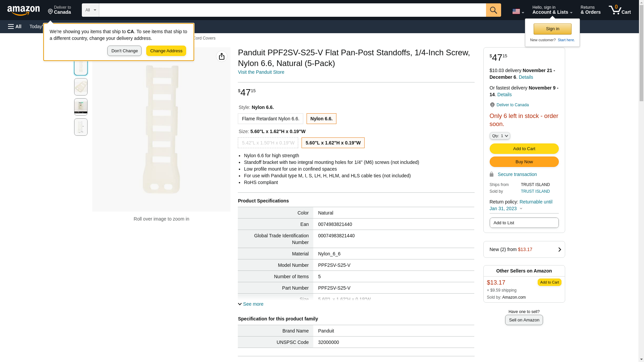Click the New offers chevron arrow

click(559, 249)
